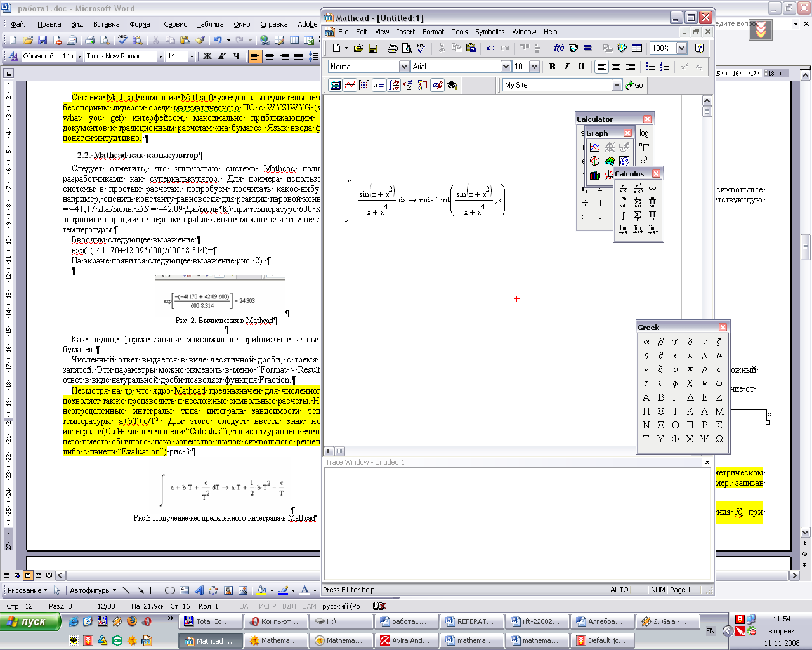Insert the infinity symbol from the Calculus palette
812x650 pixels.
coord(652,188)
